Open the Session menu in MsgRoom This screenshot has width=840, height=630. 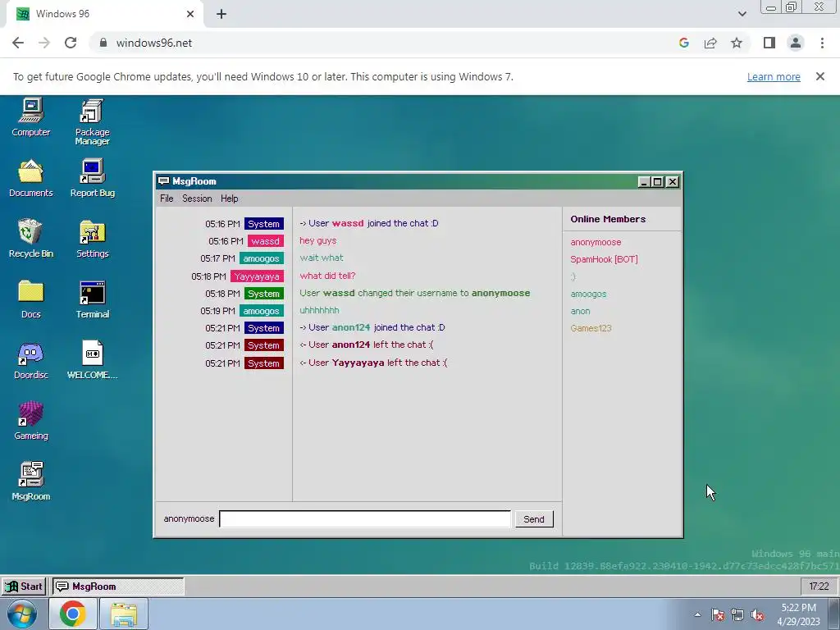pos(197,199)
